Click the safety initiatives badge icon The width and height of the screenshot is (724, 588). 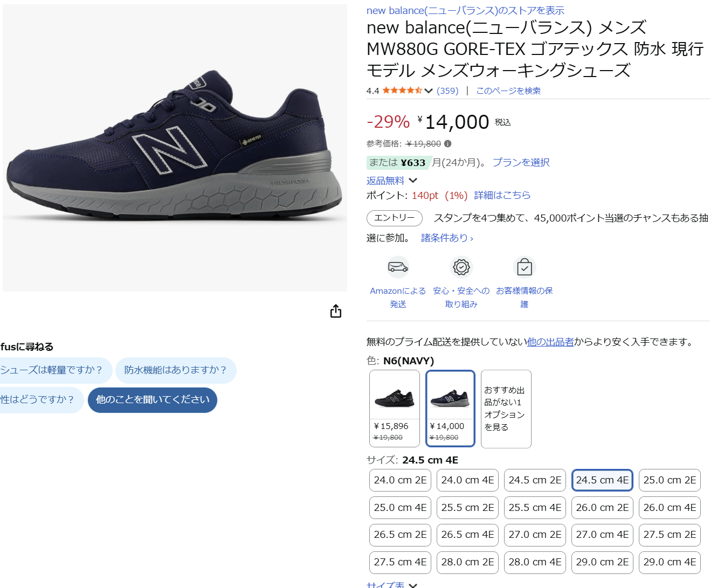coord(461,267)
